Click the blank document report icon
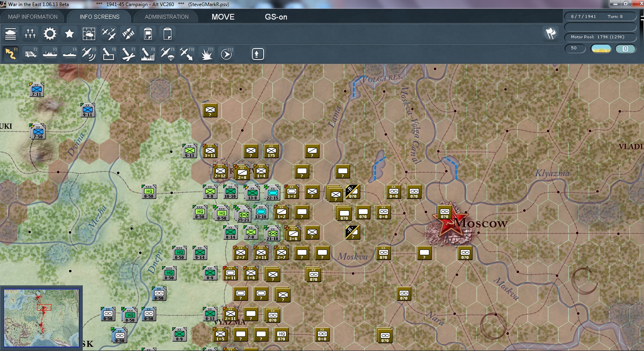The width and height of the screenshot is (644, 351). (x=167, y=33)
